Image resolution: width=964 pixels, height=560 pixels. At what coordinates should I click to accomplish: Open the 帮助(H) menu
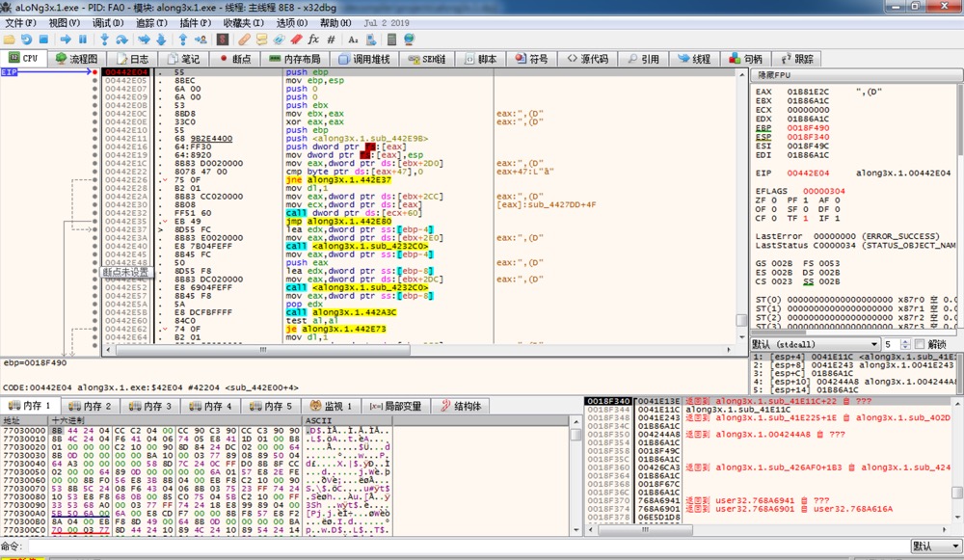click(x=335, y=23)
